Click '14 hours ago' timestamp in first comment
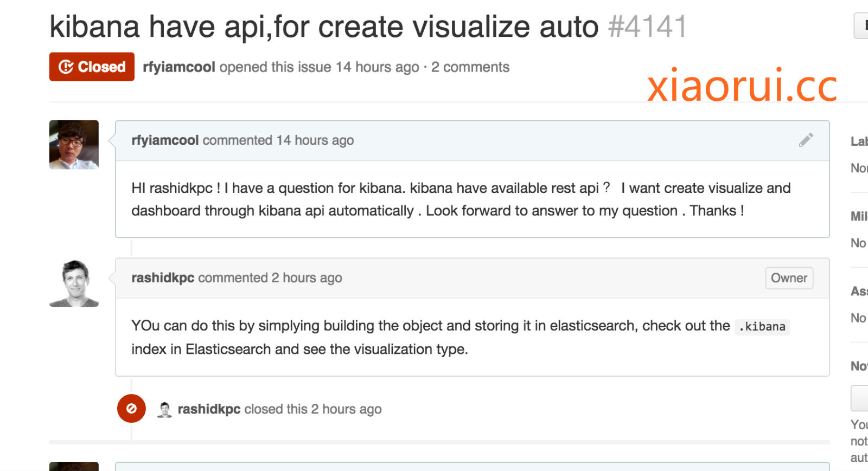The height and width of the screenshot is (471, 868). point(315,140)
